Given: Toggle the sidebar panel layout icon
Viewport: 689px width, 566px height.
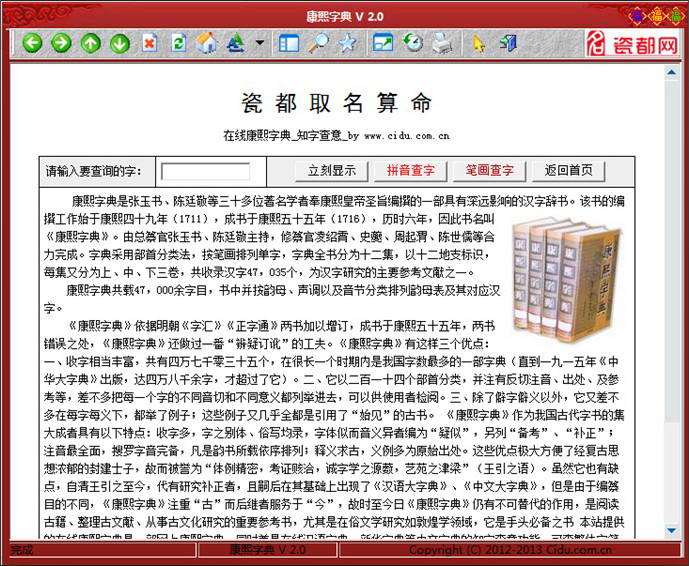Looking at the screenshot, I should point(289,43).
